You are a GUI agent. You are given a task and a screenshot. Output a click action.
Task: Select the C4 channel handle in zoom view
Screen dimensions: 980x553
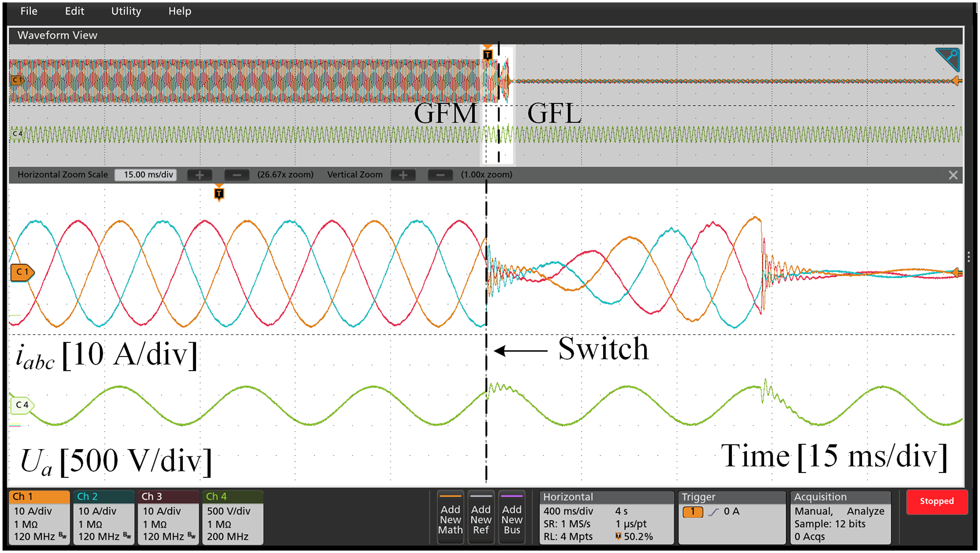[22, 405]
